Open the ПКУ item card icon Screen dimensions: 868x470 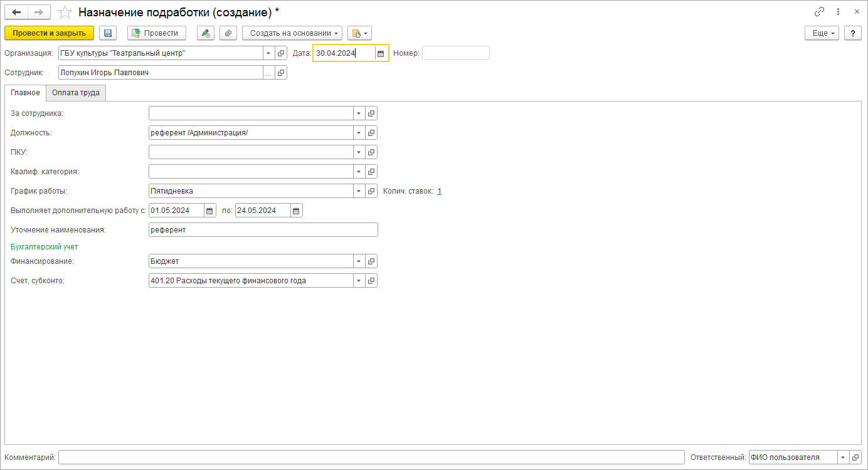click(x=371, y=152)
